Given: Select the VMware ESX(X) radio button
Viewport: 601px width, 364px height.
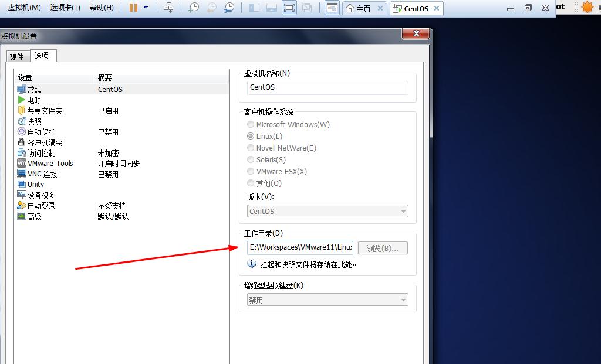Looking at the screenshot, I should [x=251, y=172].
